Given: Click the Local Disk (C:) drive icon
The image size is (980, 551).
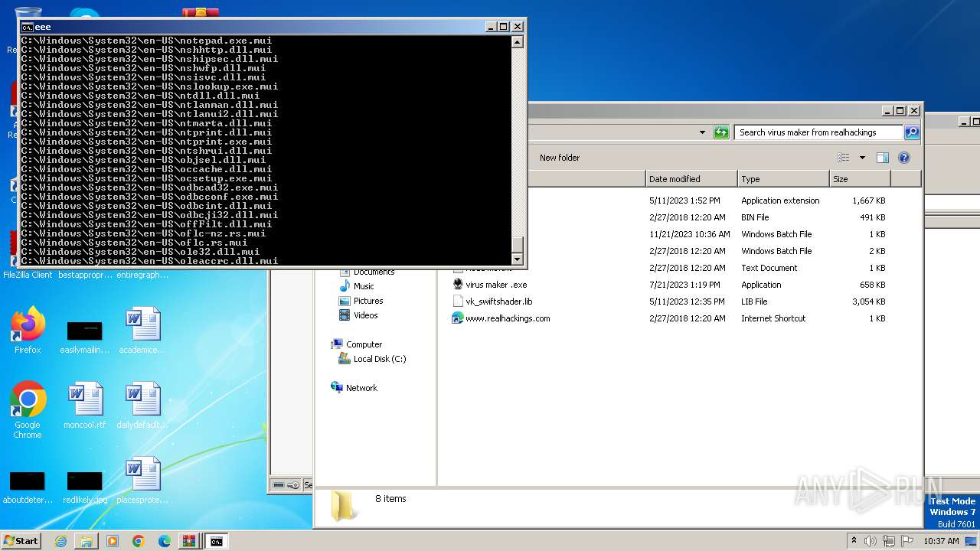Looking at the screenshot, I should (x=345, y=358).
